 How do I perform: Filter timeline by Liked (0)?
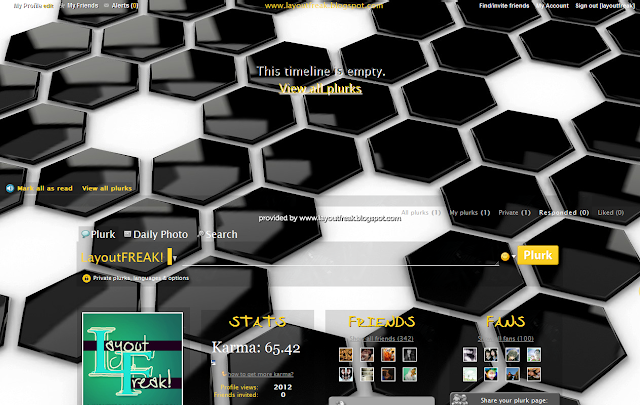pyautogui.click(x=611, y=212)
